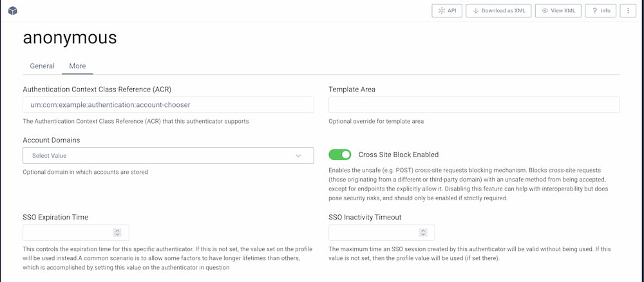Screen dimensions: 644x282
Task: Click the cube logo icon
Action: [13, 11]
